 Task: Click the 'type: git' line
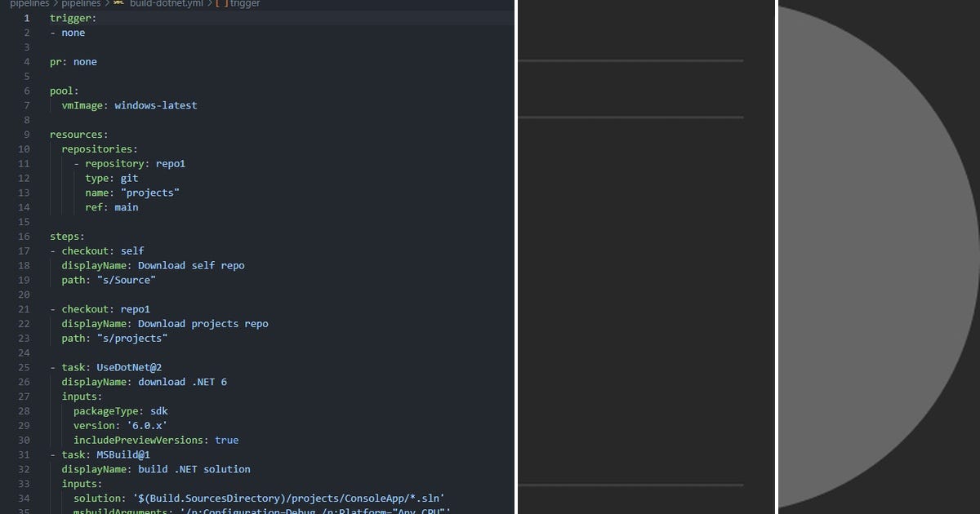[x=111, y=178]
